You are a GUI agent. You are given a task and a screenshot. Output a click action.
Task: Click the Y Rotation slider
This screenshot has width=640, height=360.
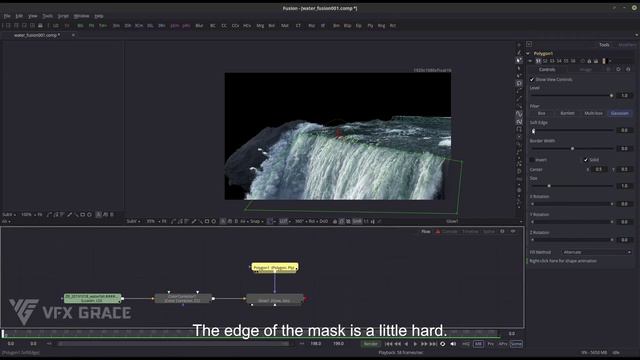coord(571,222)
